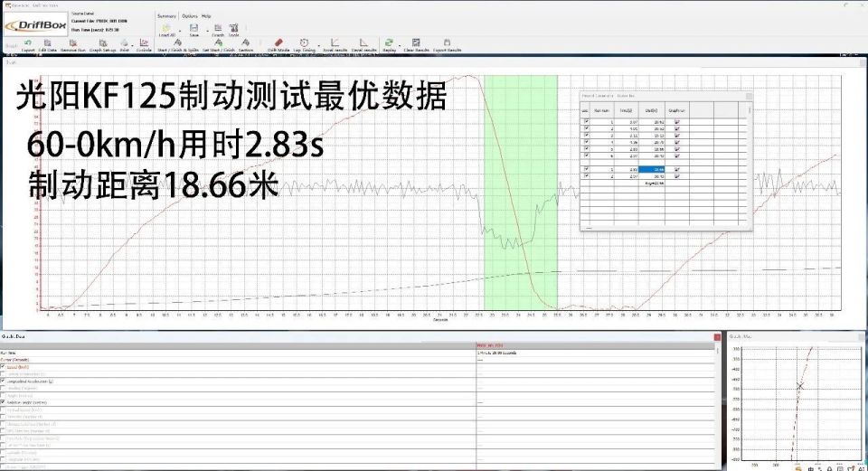The height and width of the screenshot is (471, 868).
Task: Open the Controls icon
Action: [x=144, y=42]
